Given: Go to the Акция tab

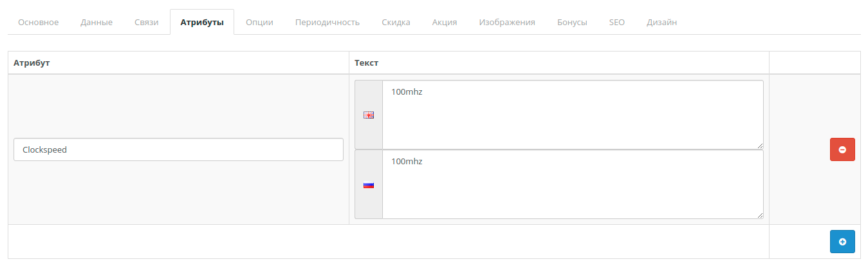Looking at the screenshot, I should [x=445, y=23].
